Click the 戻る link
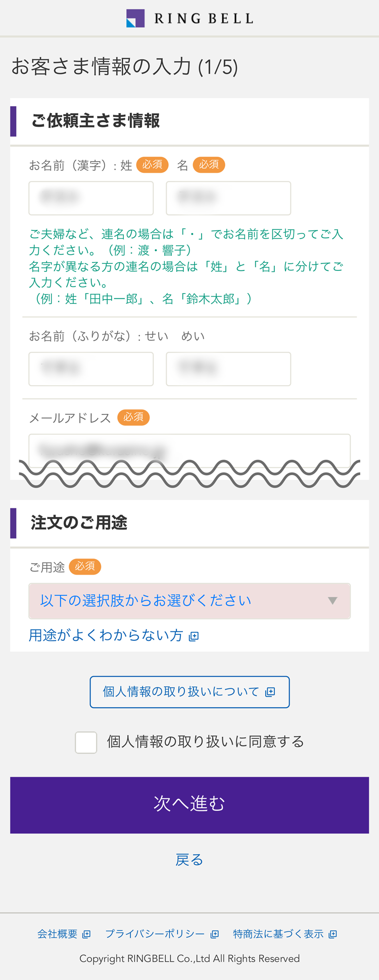The image size is (379, 980). [x=189, y=860]
